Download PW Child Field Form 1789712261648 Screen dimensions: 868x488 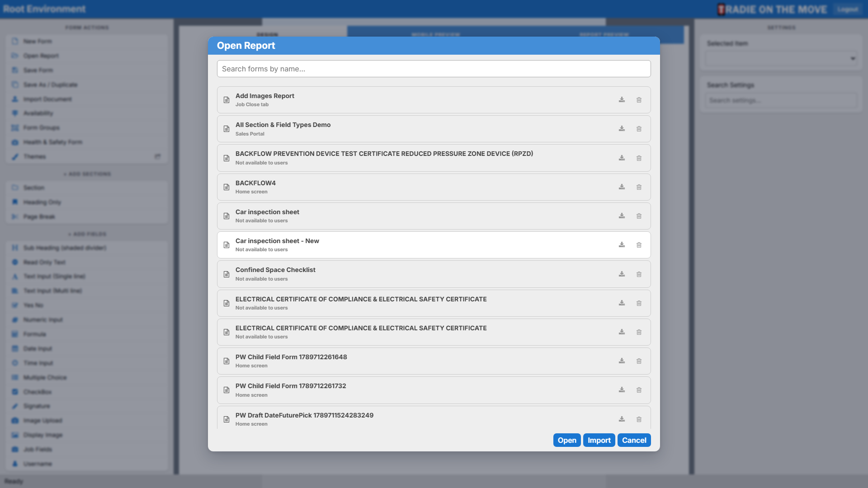click(622, 361)
